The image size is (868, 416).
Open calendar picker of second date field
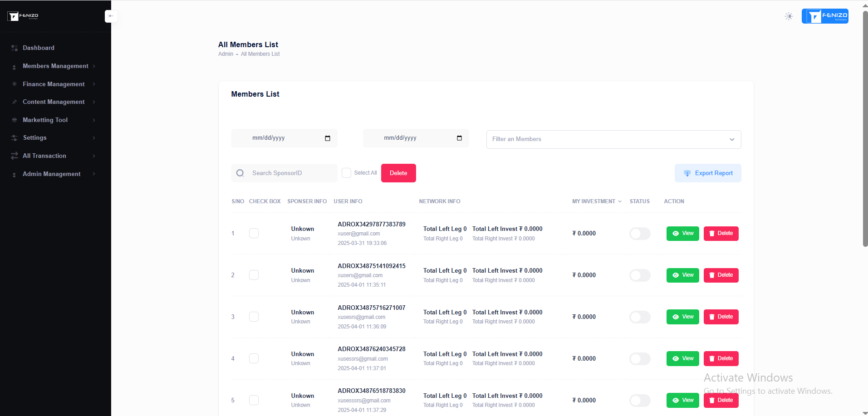459,138
